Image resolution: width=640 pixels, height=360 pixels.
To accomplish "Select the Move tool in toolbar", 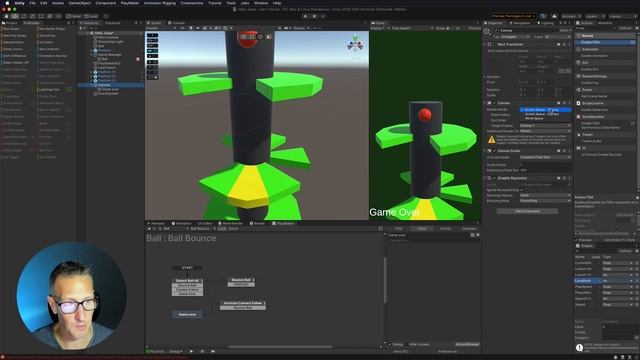I will (x=15, y=16).
